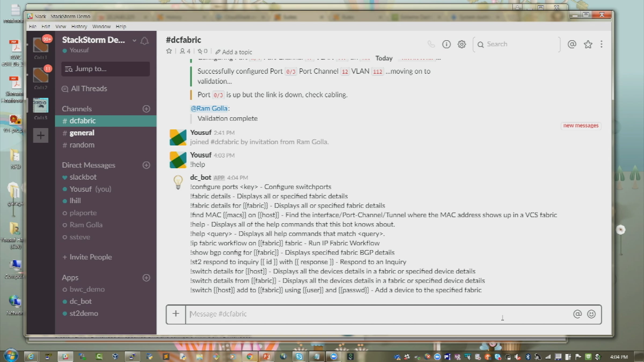
Task: View the 4 channel members
Action: 185,51
